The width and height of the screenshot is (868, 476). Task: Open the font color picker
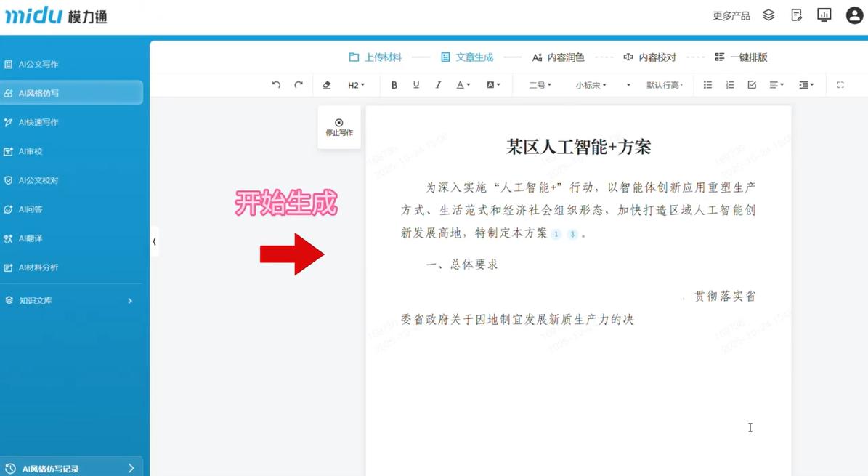click(463, 85)
